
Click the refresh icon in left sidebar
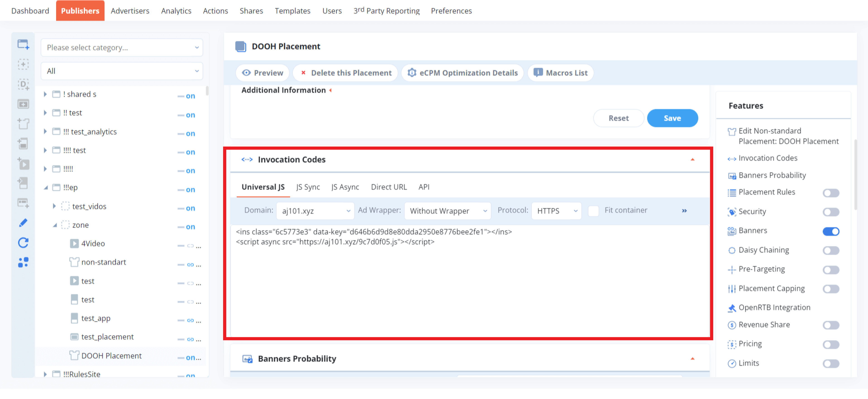[23, 243]
